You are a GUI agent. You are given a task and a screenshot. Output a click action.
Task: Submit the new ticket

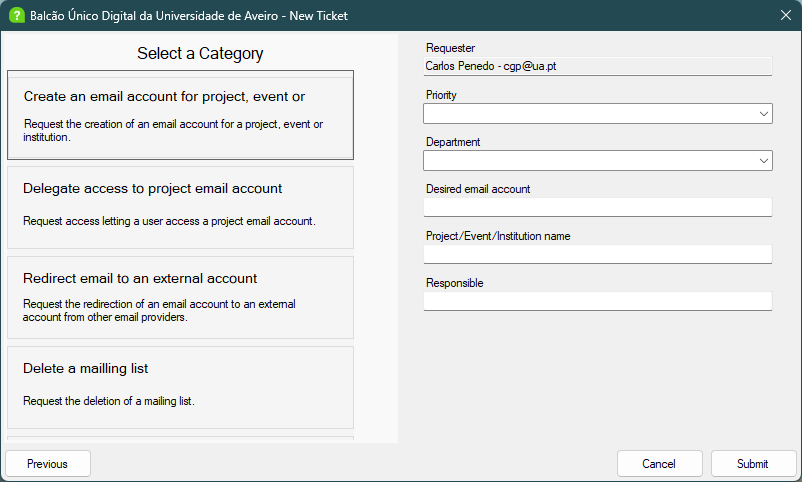coord(753,464)
